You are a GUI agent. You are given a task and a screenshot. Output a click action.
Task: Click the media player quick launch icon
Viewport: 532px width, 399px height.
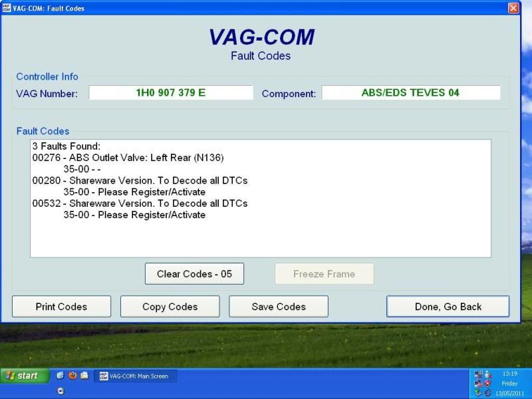(61, 391)
